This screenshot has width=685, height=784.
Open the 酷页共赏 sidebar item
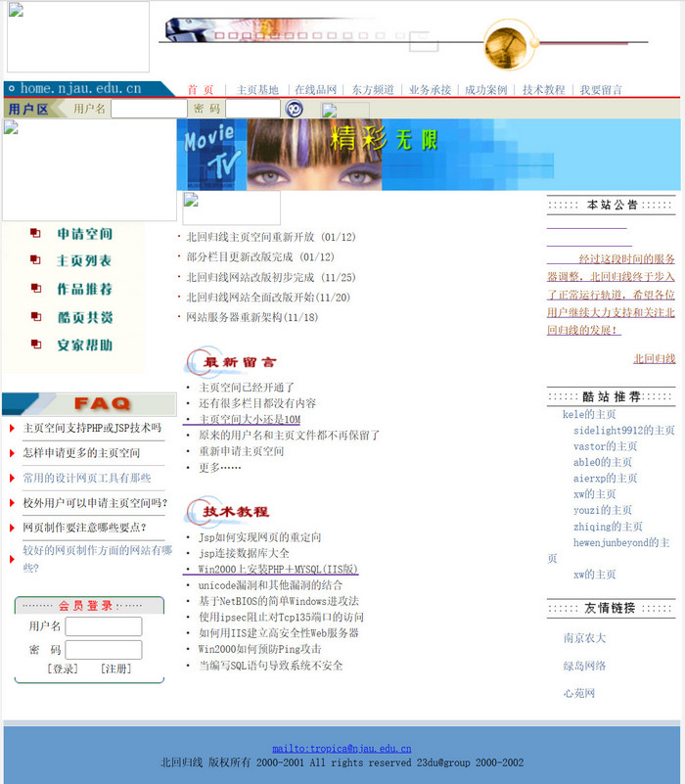pyautogui.click(x=84, y=318)
